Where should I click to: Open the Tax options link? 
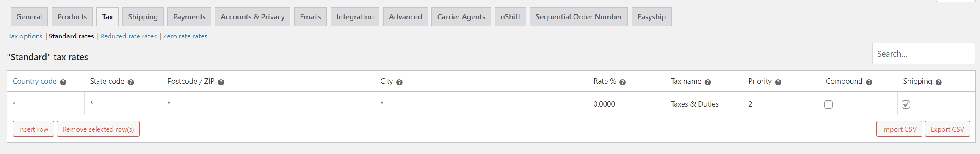25,36
